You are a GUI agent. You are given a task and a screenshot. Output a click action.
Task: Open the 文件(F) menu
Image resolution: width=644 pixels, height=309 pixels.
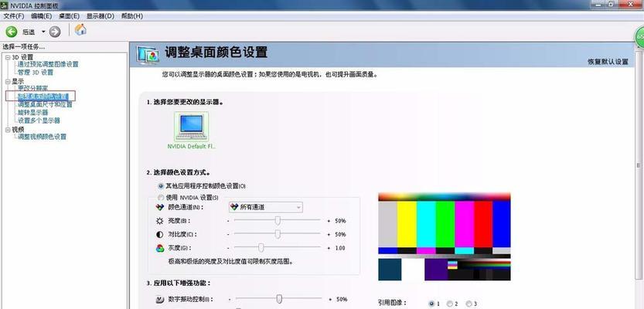pos(14,16)
